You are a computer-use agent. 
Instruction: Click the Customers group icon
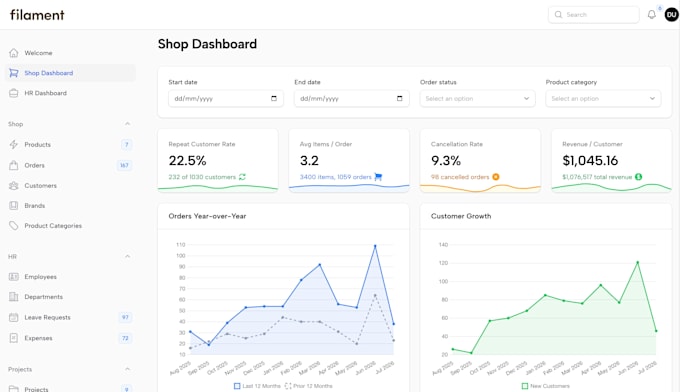coord(13,186)
